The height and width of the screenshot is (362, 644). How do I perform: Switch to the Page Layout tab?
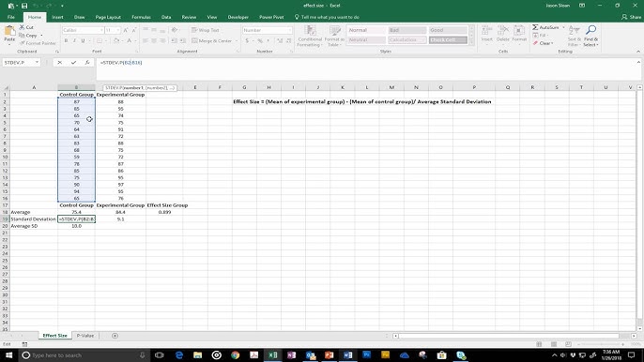pos(108,17)
